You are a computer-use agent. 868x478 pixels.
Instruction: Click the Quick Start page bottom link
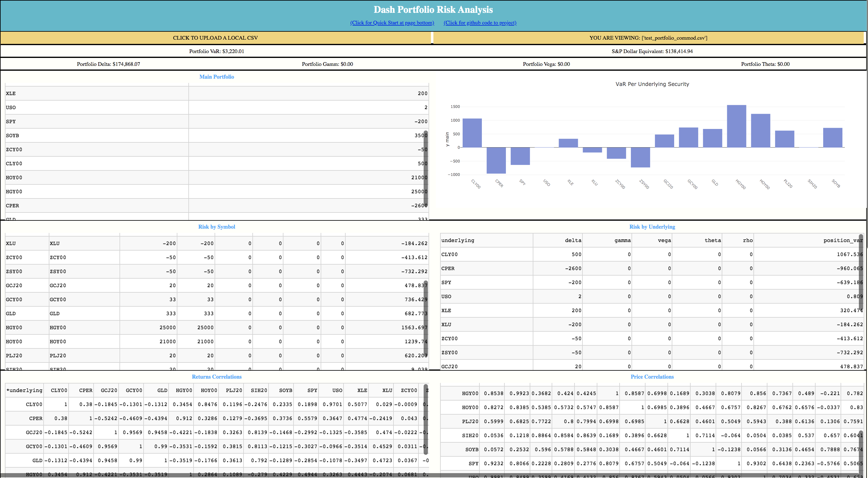[392, 23]
